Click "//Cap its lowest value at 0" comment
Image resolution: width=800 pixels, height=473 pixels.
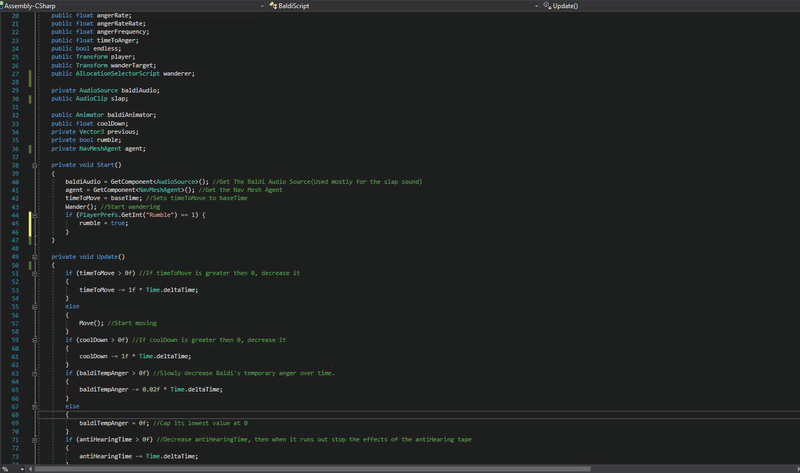click(x=200, y=423)
